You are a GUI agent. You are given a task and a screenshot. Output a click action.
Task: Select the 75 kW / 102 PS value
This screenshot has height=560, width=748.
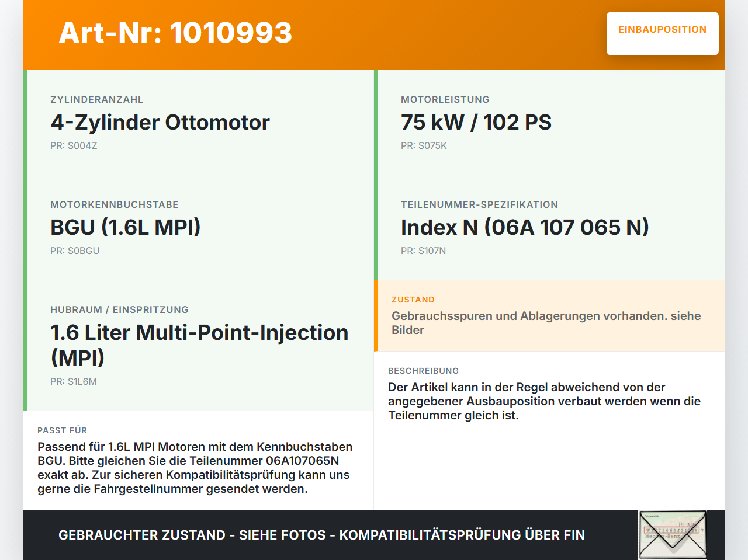click(476, 122)
